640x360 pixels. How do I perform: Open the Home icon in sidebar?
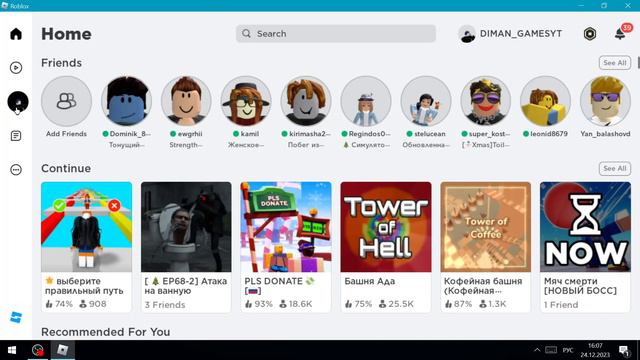16,34
